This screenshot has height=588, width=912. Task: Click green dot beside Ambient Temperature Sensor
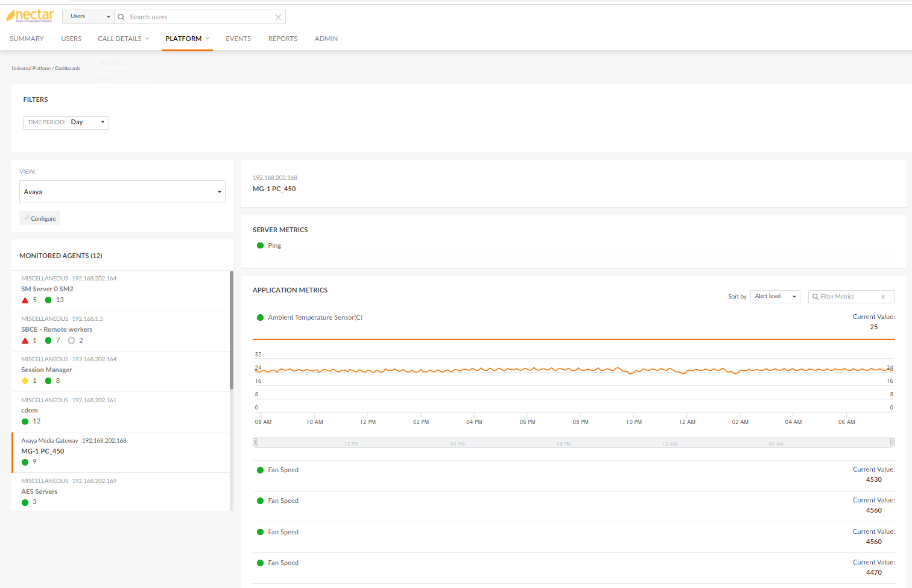(x=261, y=317)
